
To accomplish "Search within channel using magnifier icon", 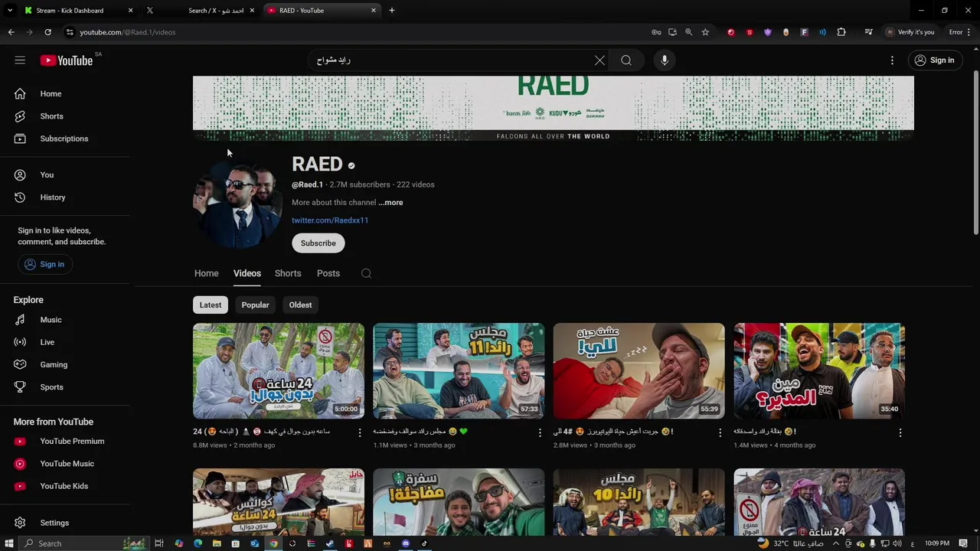I will [366, 273].
